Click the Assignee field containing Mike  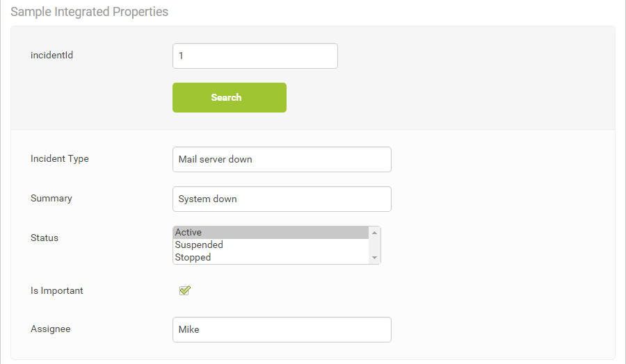(x=282, y=330)
